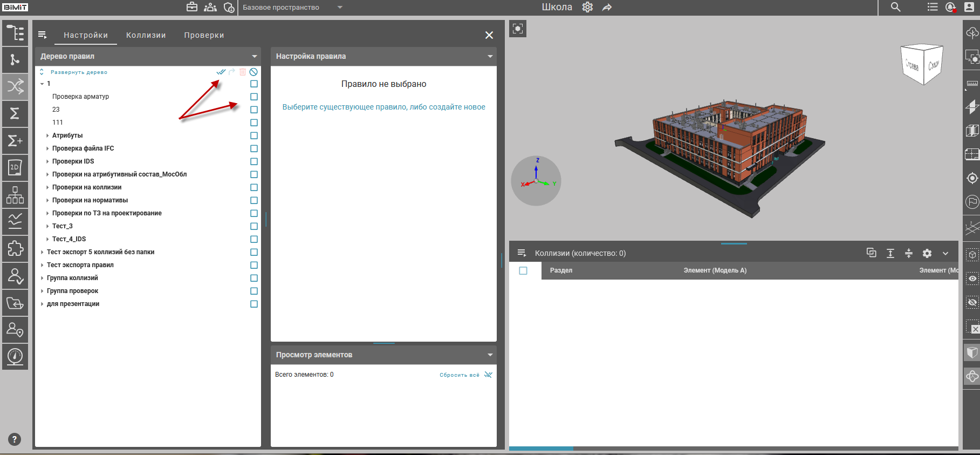Open the collisions shuffle tool in left sidebar
The height and width of the screenshot is (455, 980).
point(15,86)
